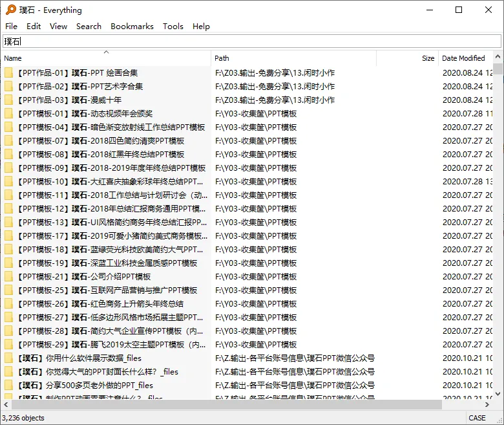Screen dimensions: 504x425
Task: Select 【PPT作品-01】璞石-PPT 绘画合集 file name
Action: (77, 72)
